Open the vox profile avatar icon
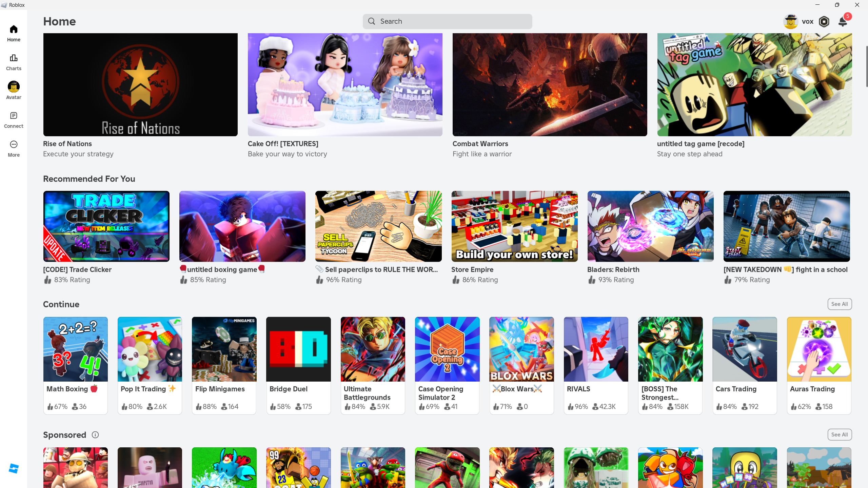Image resolution: width=868 pixels, height=488 pixels. [x=791, y=22]
